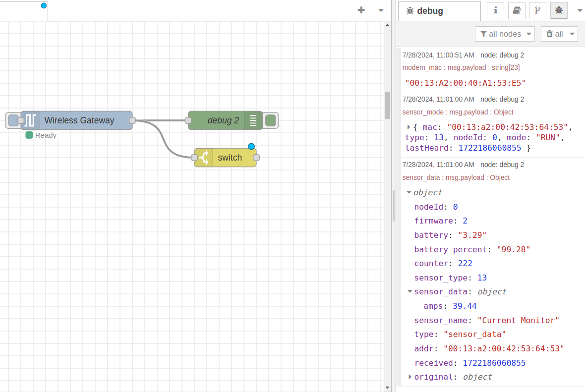Add a new flow with the plus button
The width and height of the screenshot is (585, 392).
pos(361,10)
